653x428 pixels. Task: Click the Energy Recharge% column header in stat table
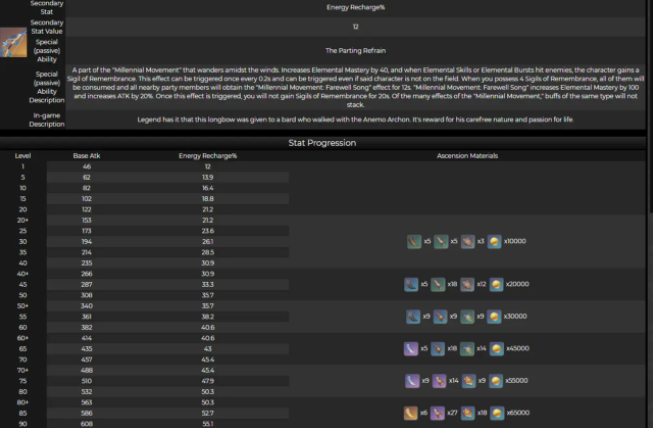click(x=208, y=156)
